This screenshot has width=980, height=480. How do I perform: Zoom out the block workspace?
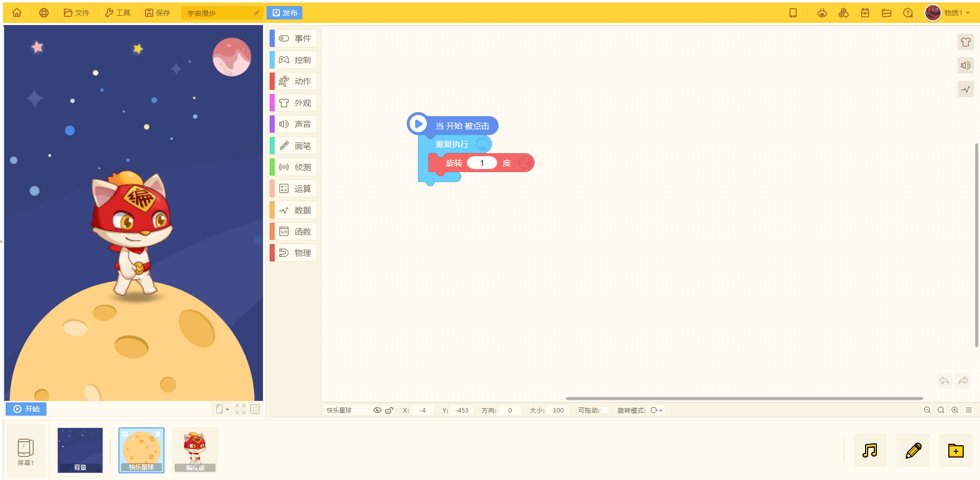point(927,410)
